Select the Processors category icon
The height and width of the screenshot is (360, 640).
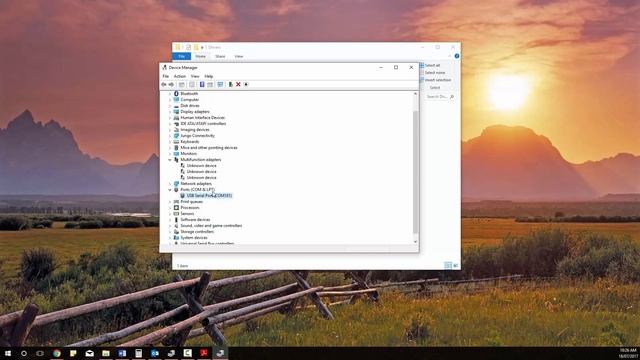pos(176,207)
